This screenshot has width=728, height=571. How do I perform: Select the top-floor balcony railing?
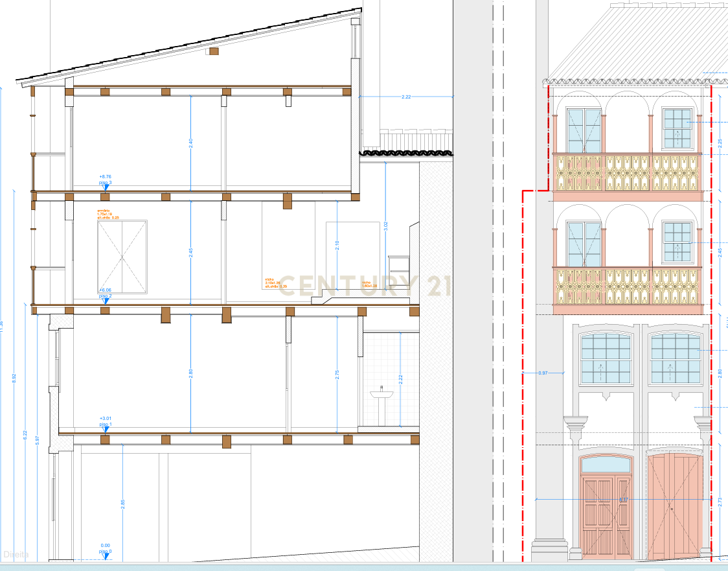click(626, 172)
